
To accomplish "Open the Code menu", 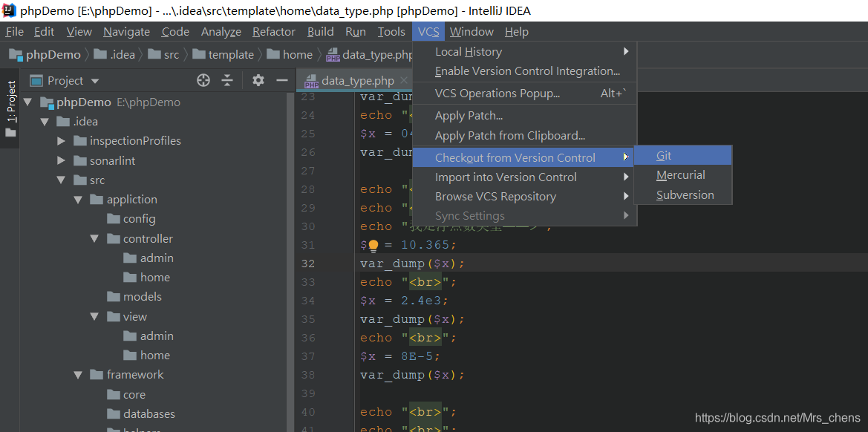I will coord(175,32).
